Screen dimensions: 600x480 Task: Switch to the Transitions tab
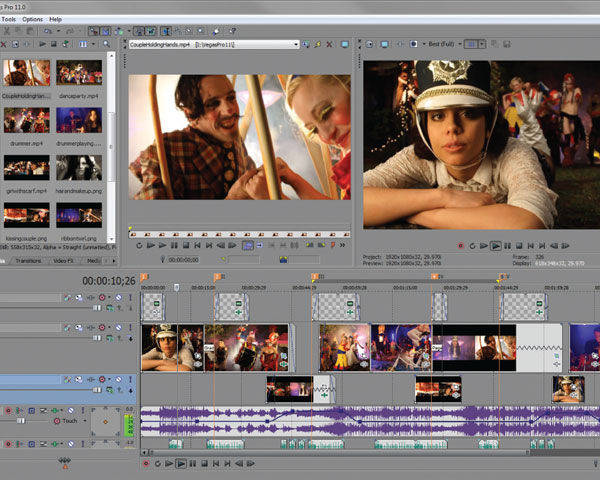(28, 260)
